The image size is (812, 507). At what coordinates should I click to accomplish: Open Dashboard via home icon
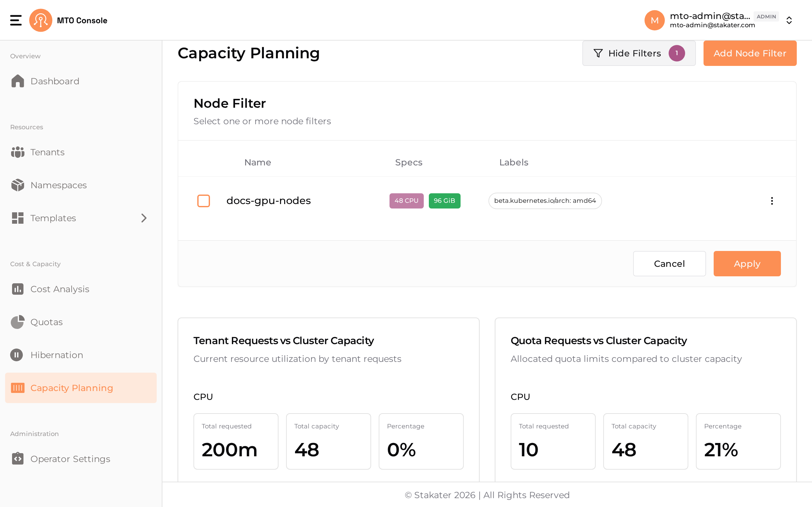[x=17, y=81]
